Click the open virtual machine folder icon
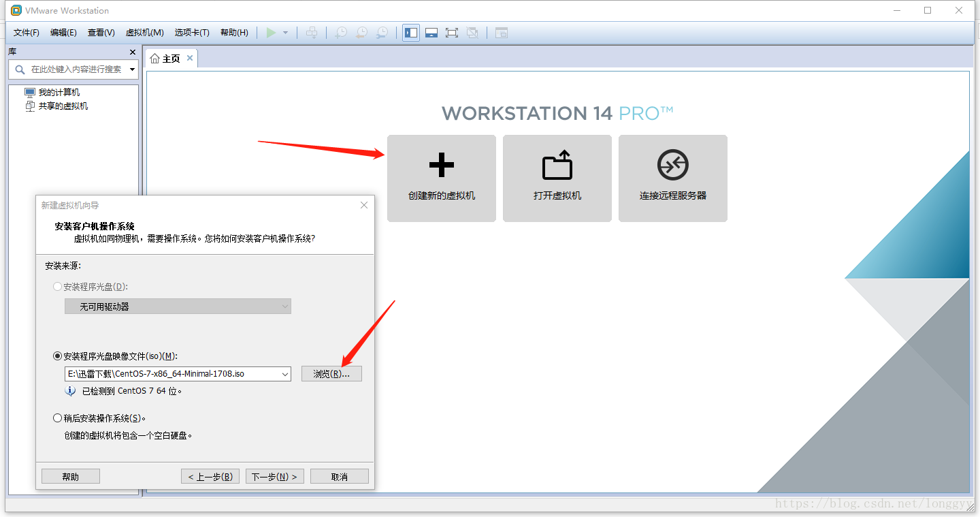980x517 pixels. [557, 165]
